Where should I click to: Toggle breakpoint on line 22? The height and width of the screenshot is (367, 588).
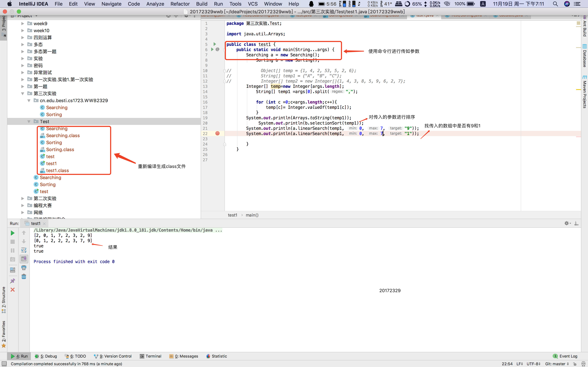[x=217, y=133]
